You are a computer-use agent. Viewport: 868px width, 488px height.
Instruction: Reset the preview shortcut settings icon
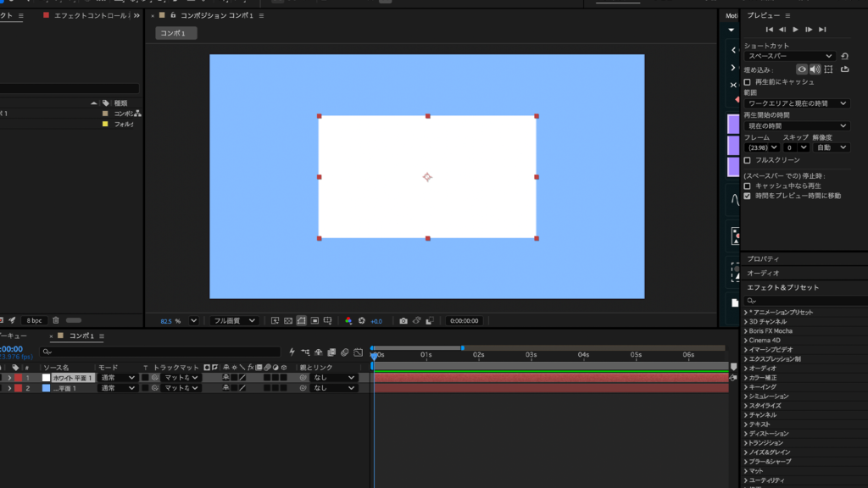[x=845, y=56]
